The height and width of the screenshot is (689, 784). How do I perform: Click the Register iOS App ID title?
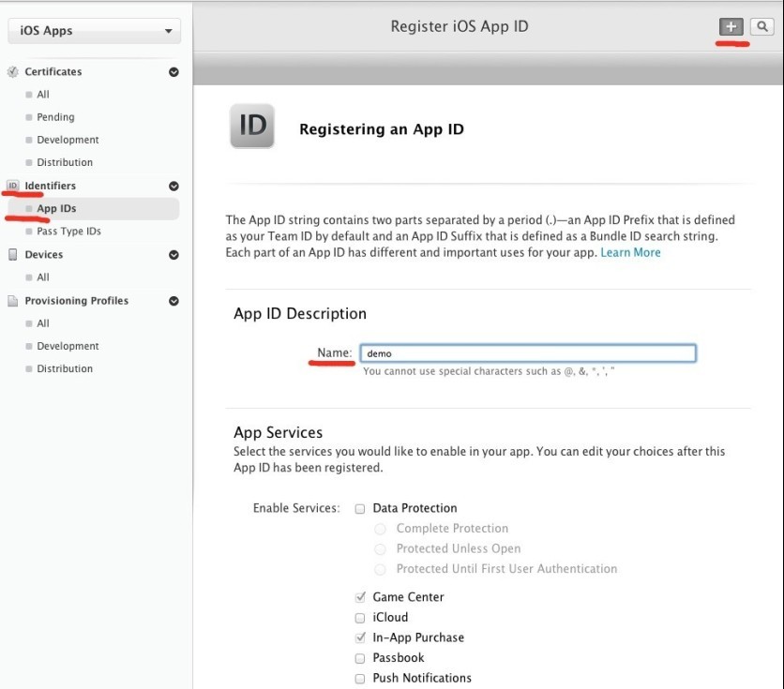pos(459,26)
